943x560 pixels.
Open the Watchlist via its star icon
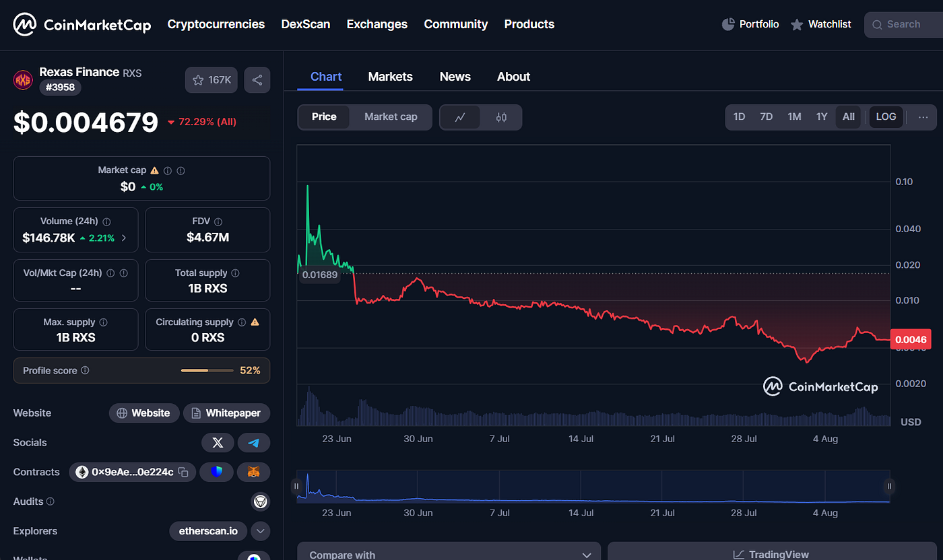(797, 24)
